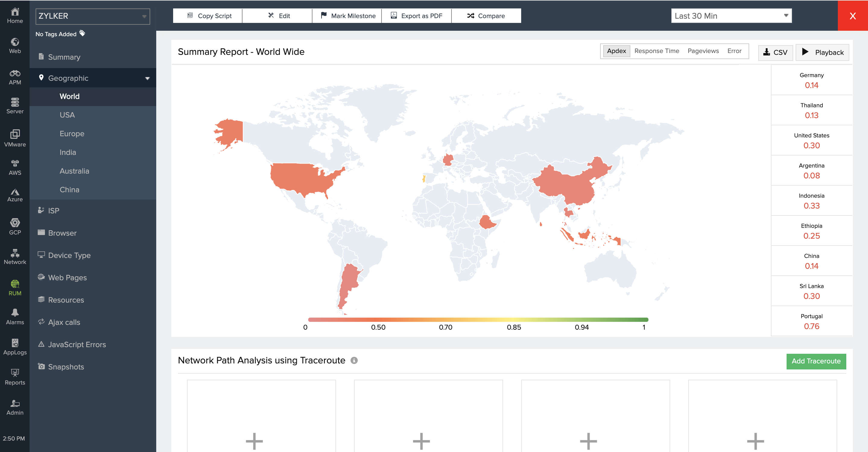
Task: Click the Copy Script button
Action: [207, 16]
